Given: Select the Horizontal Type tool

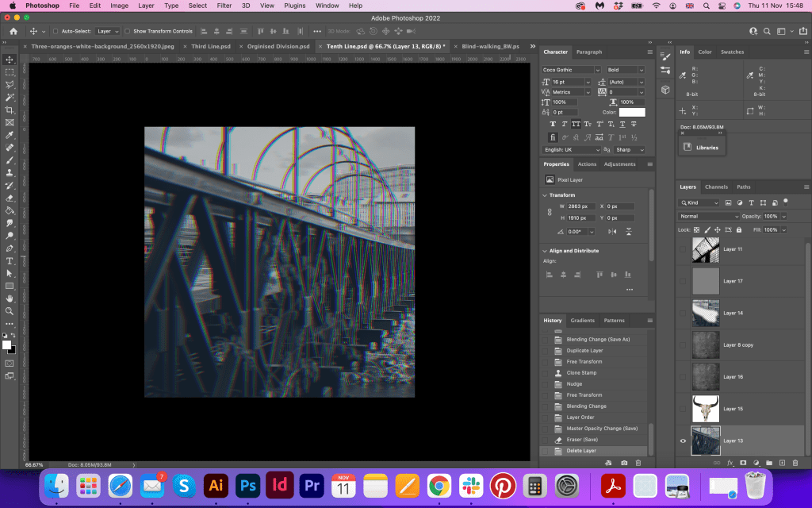Looking at the screenshot, I should 10,260.
